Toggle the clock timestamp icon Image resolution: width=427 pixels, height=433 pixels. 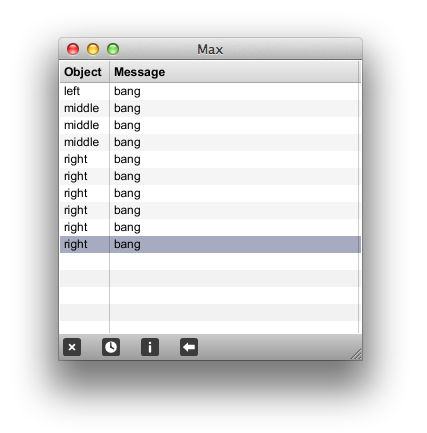tap(111, 347)
